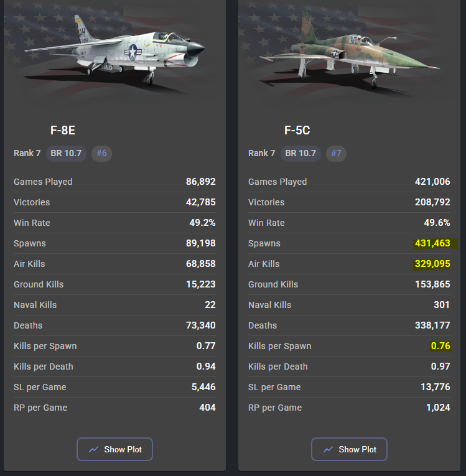Select the F-5C aircraft image
The width and height of the screenshot is (466, 476).
(x=349, y=50)
